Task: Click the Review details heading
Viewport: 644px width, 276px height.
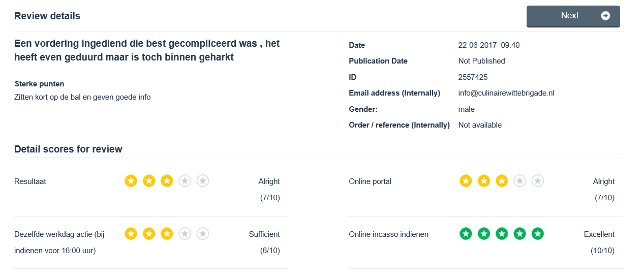Action: coord(47,16)
